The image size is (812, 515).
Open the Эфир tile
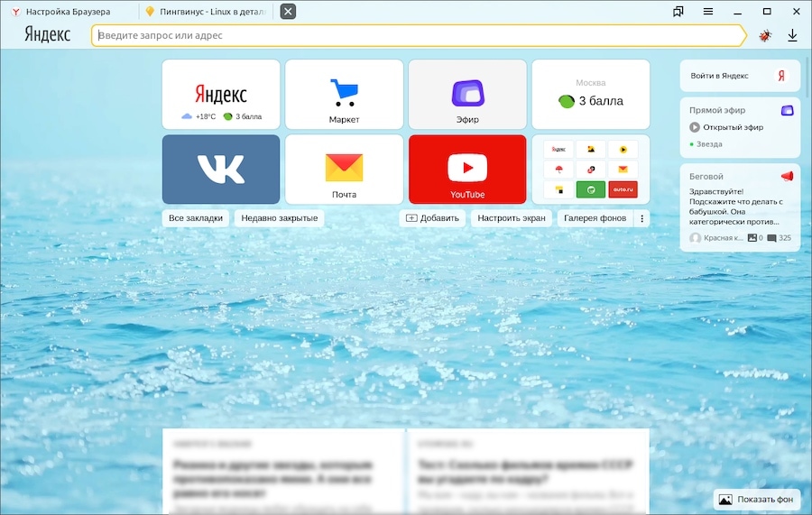tap(467, 94)
